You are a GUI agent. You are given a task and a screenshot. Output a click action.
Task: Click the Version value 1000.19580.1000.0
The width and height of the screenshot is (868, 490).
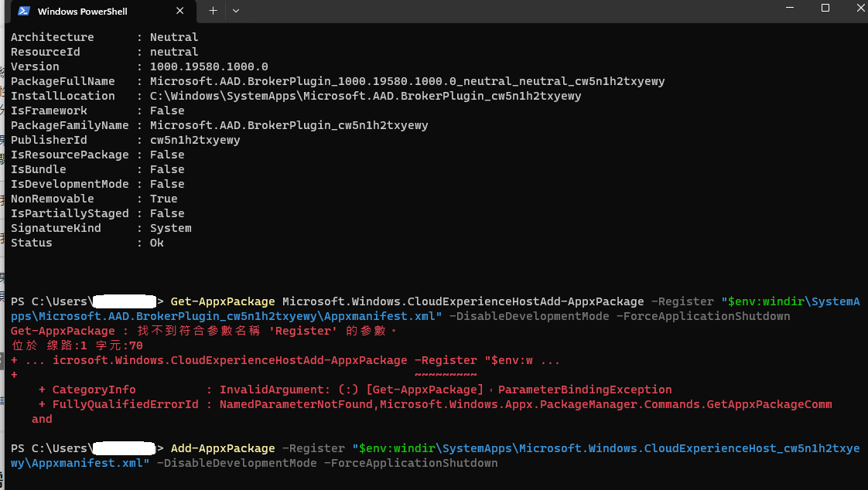209,67
